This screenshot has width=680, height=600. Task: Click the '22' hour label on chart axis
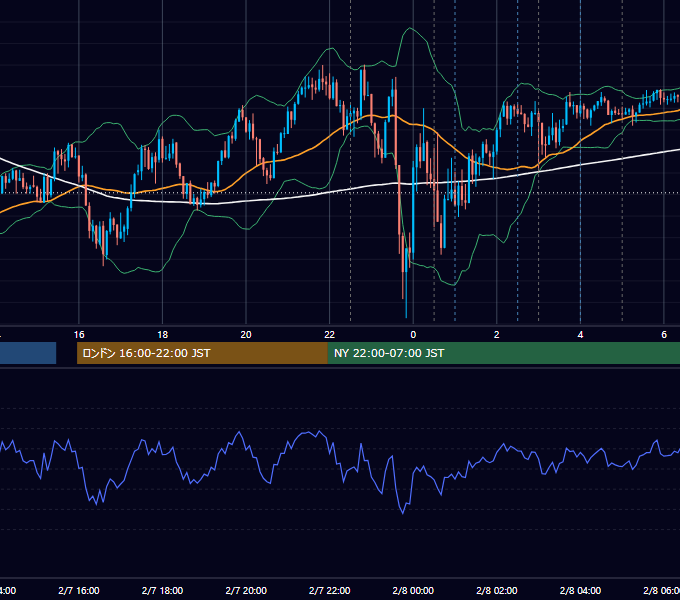click(x=330, y=334)
